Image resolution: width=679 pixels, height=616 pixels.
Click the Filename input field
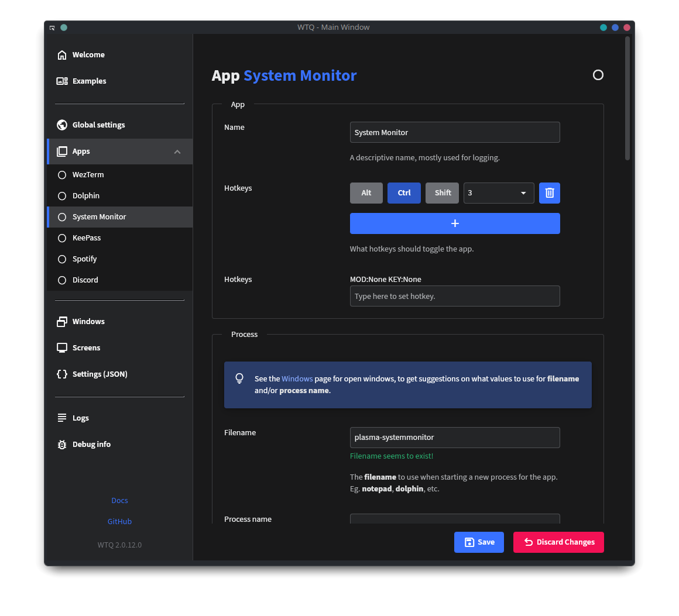tap(455, 438)
